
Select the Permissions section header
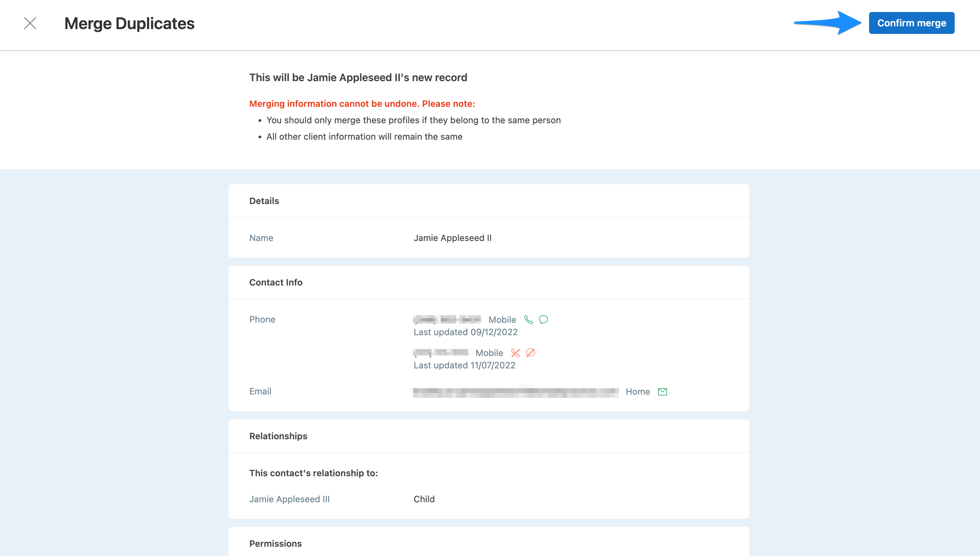tap(275, 543)
